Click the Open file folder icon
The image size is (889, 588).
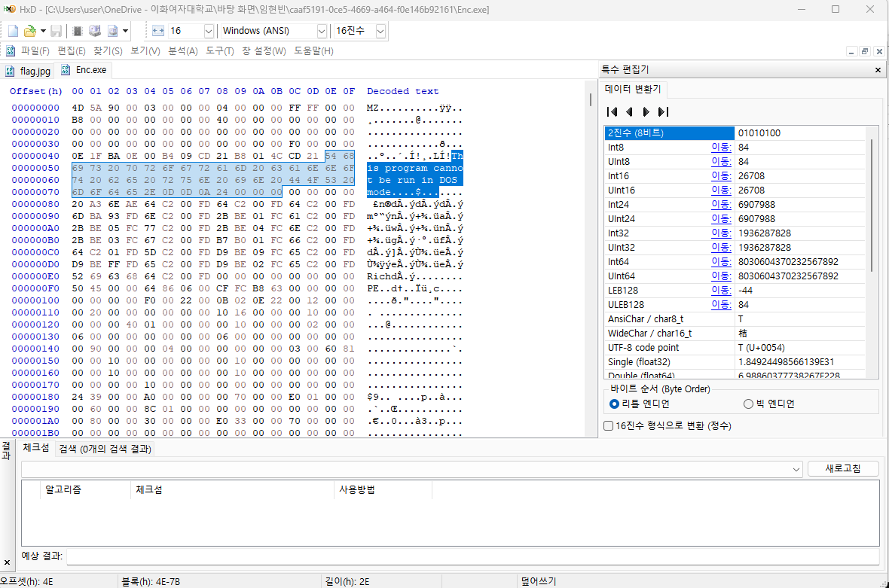pos(30,31)
